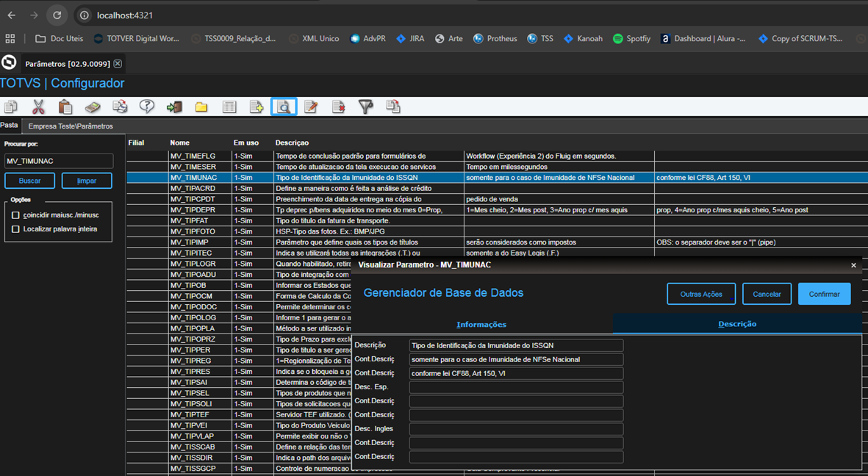Click the exit door icon

pyautogui.click(x=174, y=107)
